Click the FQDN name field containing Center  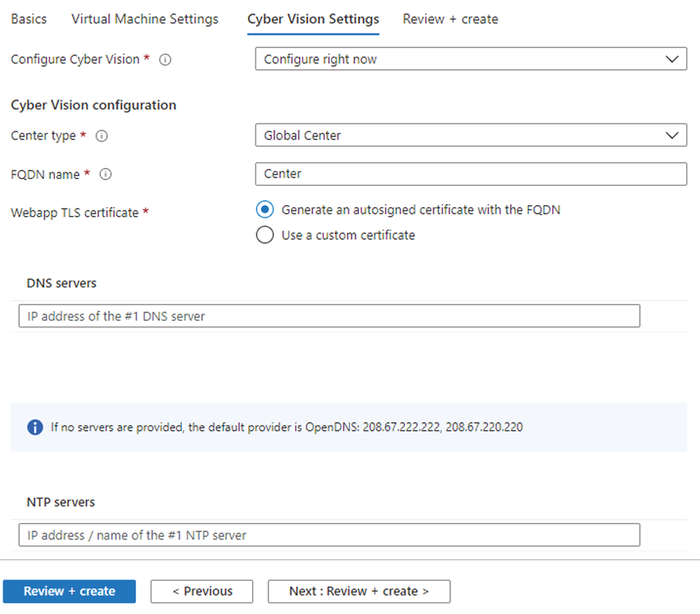pyautogui.click(x=471, y=174)
